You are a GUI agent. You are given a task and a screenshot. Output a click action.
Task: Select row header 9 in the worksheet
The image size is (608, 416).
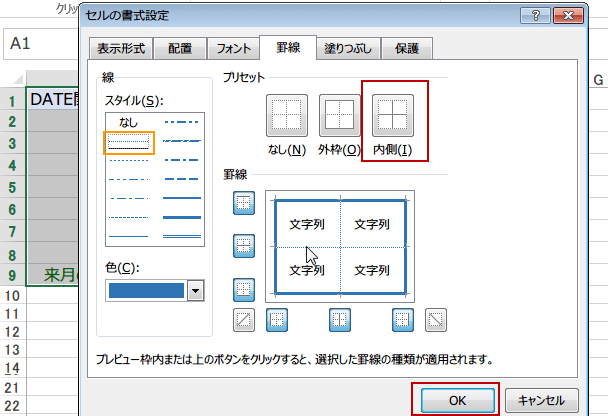(12, 276)
